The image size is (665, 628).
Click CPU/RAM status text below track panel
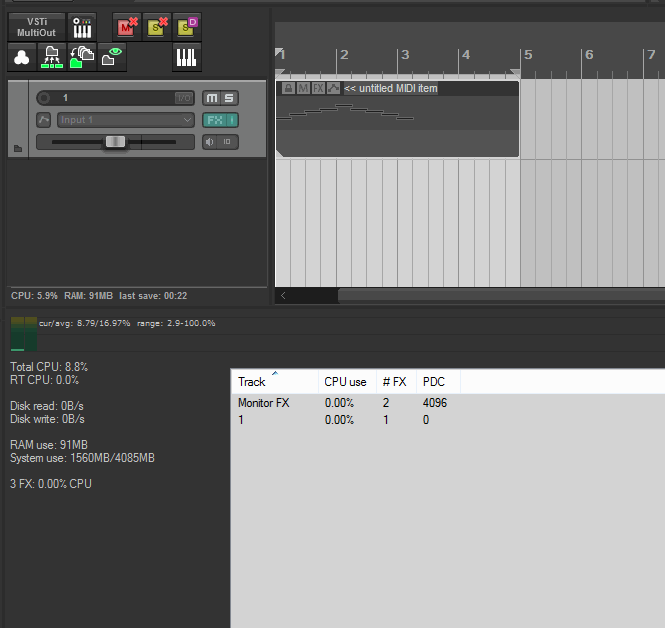pyautogui.click(x=99, y=296)
